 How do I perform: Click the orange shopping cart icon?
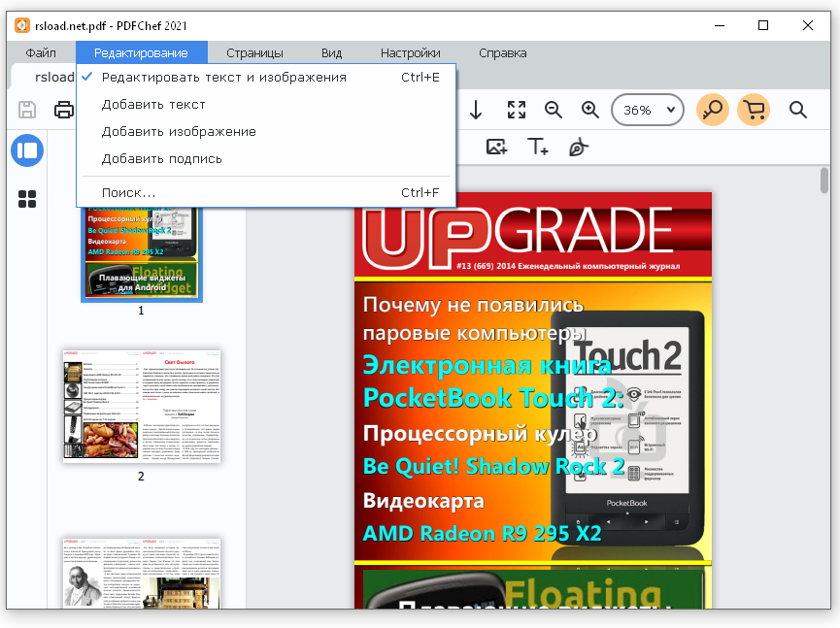tap(754, 110)
